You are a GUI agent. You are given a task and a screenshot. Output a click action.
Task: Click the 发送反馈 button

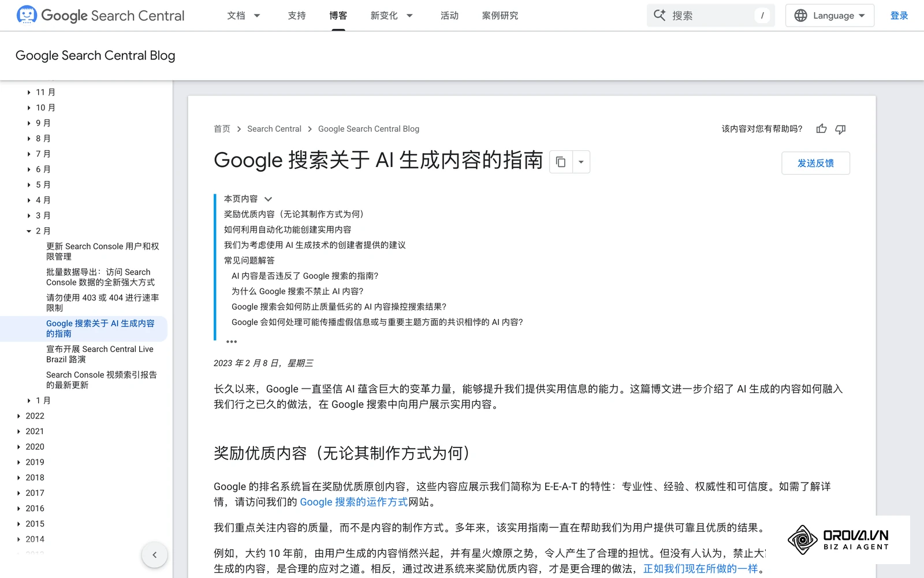815,163
